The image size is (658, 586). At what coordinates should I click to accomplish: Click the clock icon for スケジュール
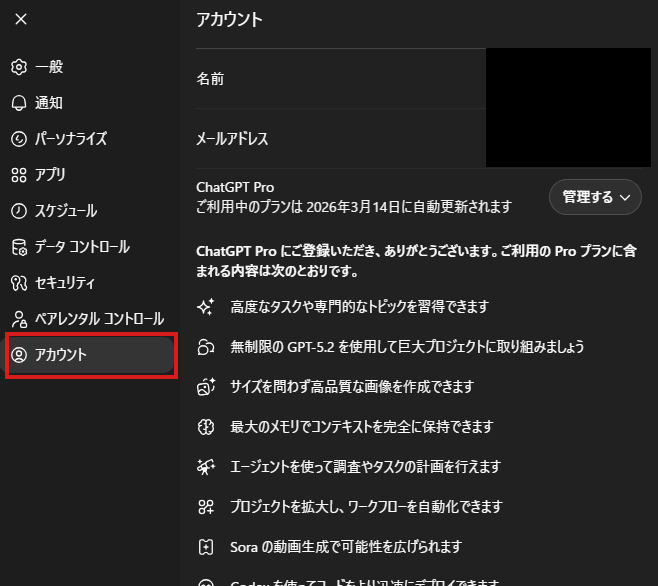[x=18, y=211]
